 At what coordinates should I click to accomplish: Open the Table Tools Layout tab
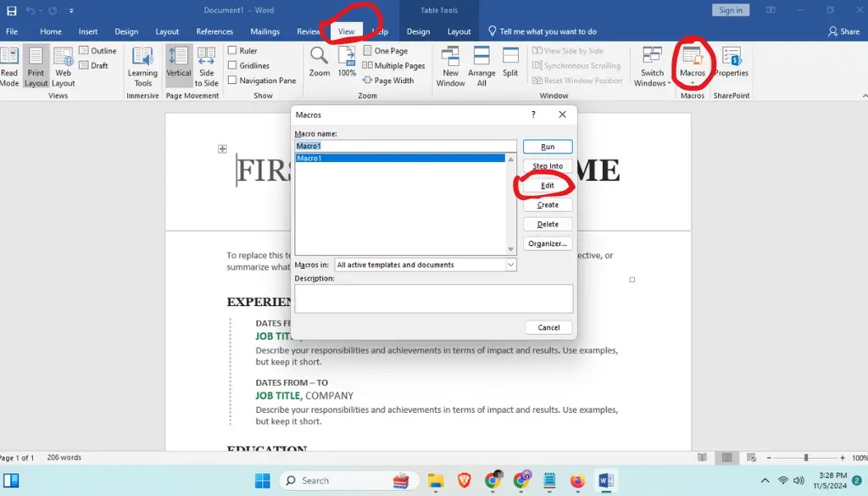click(459, 31)
